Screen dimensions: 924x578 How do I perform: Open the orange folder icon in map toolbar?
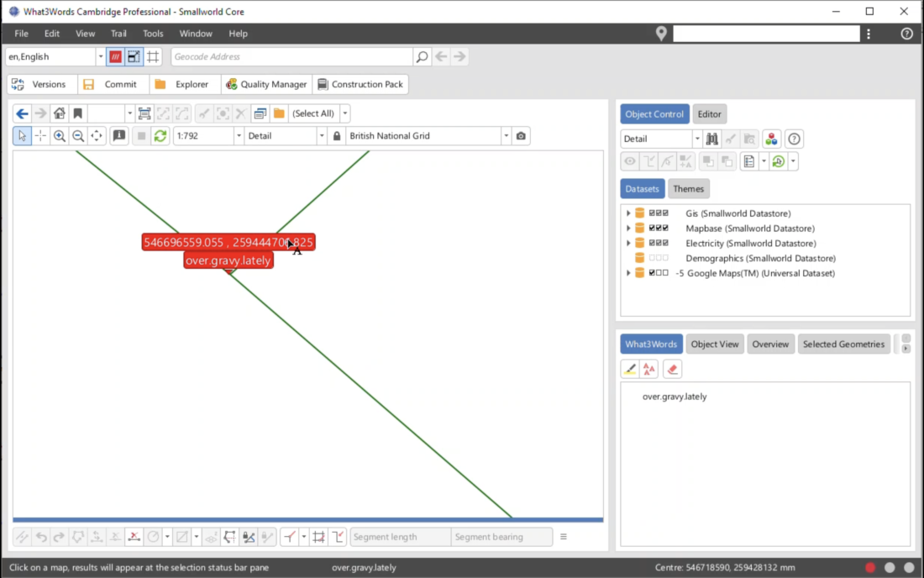[x=280, y=113]
